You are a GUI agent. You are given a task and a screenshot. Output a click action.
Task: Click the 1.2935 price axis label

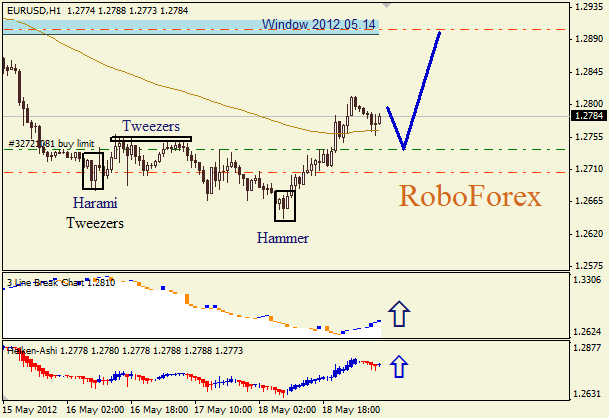coord(587,7)
